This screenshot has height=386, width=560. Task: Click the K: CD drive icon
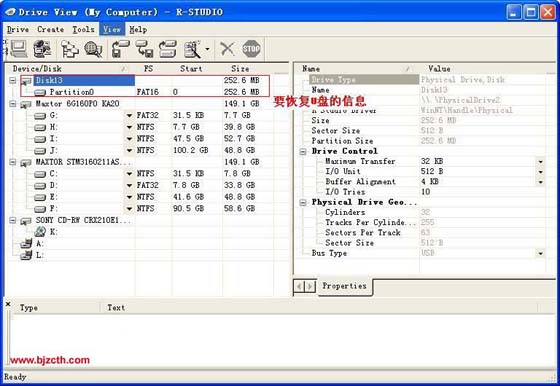(40, 232)
